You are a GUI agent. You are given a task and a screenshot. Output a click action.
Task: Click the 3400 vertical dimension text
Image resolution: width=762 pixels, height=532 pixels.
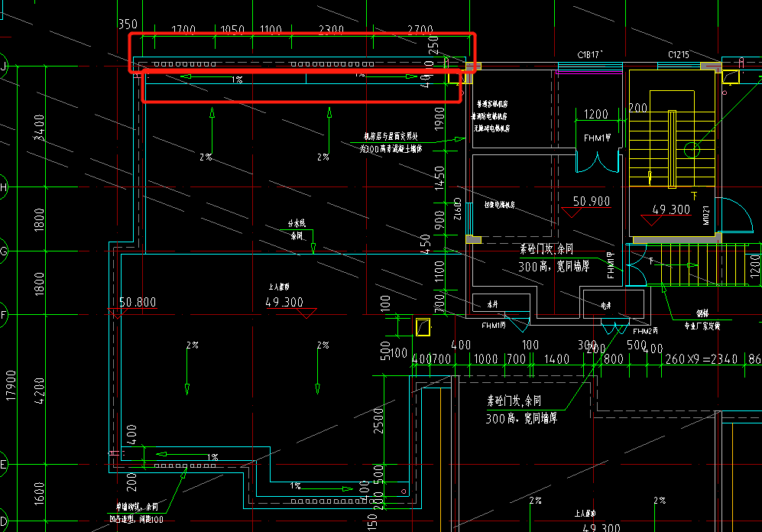pyautogui.click(x=40, y=128)
